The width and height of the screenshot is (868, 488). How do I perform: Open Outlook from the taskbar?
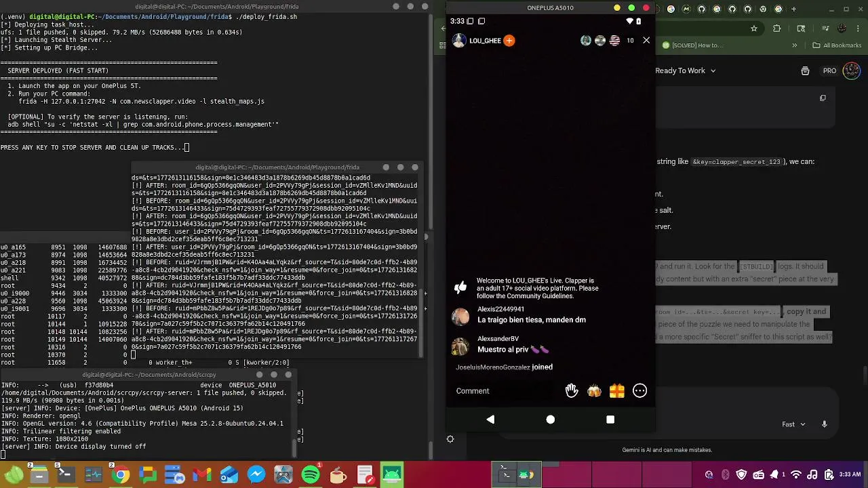click(x=229, y=475)
